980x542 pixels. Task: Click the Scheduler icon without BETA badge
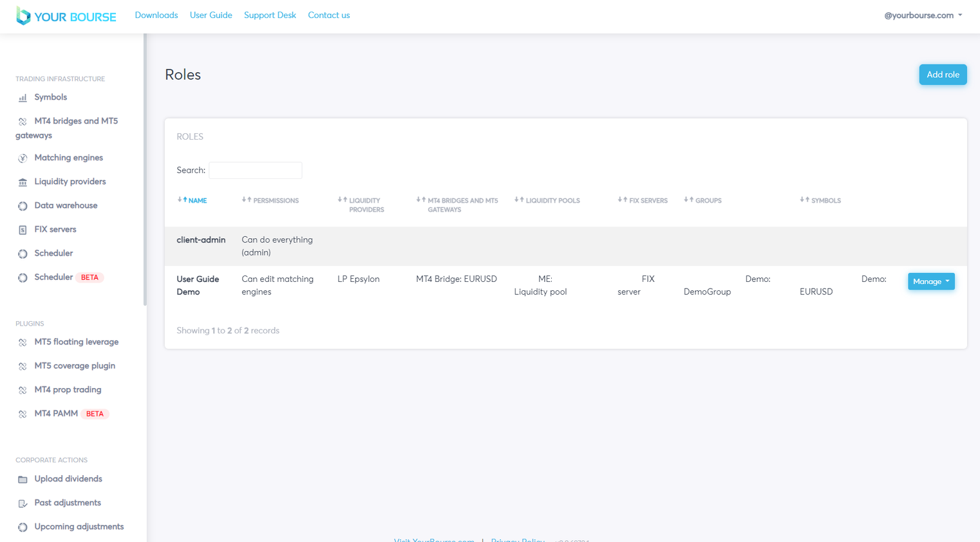coord(23,254)
